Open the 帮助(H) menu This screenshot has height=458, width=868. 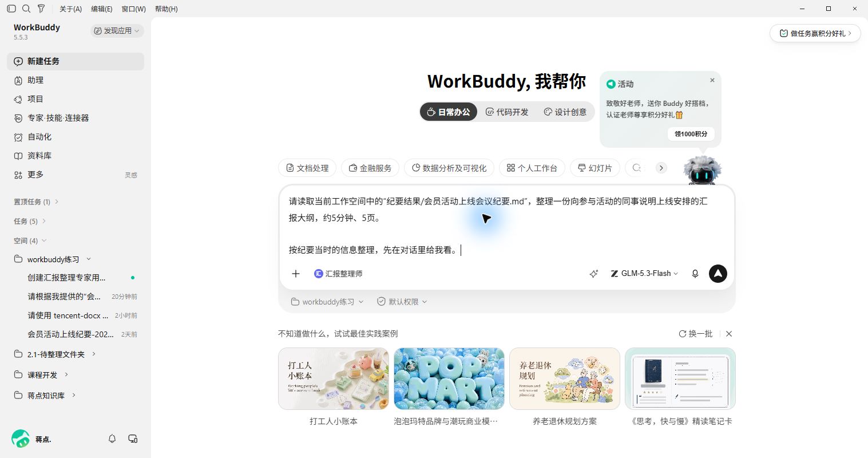click(x=166, y=9)
